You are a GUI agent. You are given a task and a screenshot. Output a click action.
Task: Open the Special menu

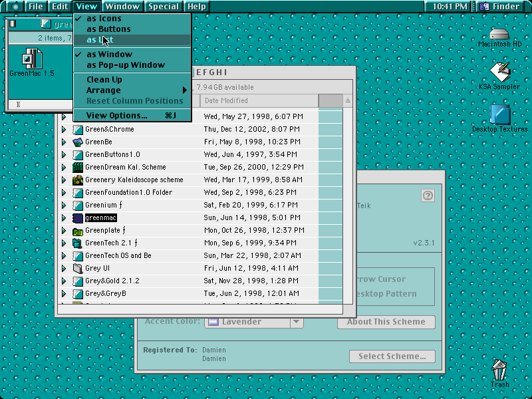pos(164,6)
